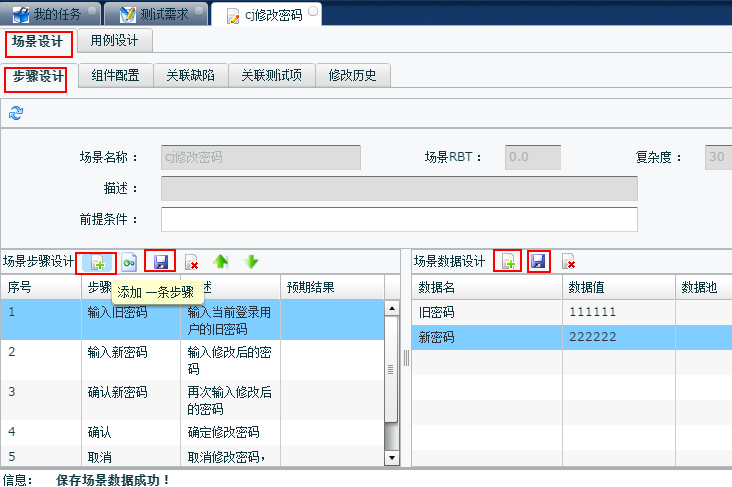732x487 pixels.
Task: Close the cj修改密码 tab
Action: (313, 11)
